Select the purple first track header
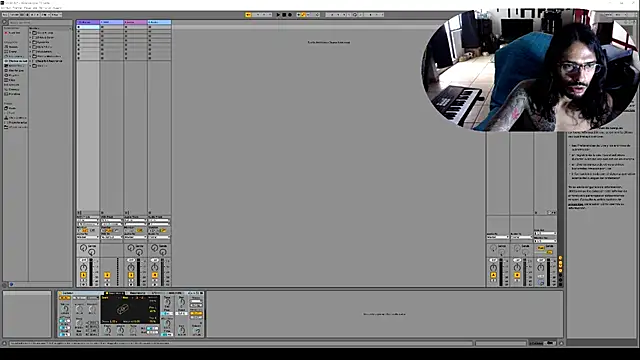The height and width of the screenshot is (360, 640). click(x=88, y=22)
